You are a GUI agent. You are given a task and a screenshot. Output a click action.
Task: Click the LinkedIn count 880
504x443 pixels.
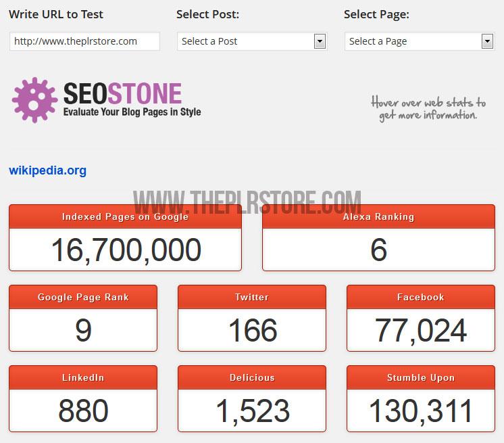83,411
